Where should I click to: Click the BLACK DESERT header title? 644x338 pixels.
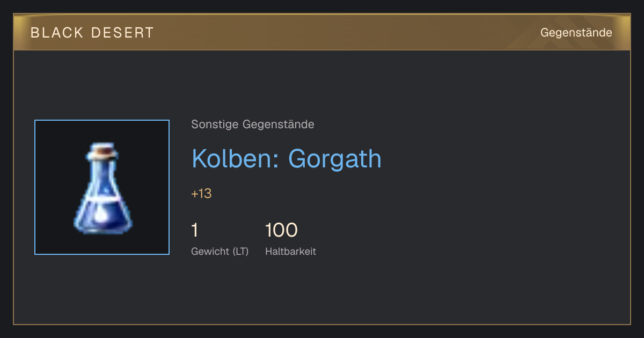[92, 33]
